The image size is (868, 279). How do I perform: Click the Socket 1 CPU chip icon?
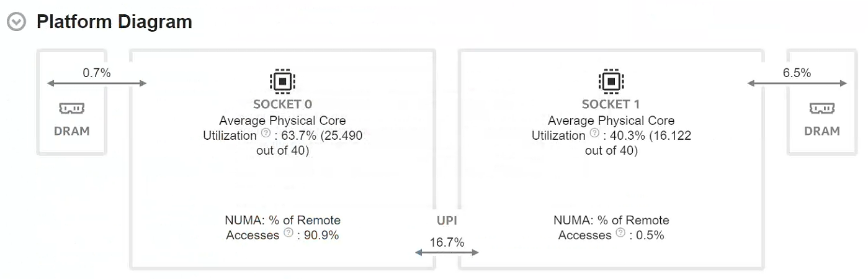click(611, 81)
